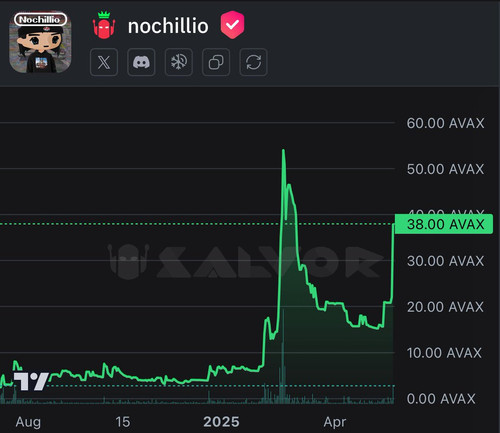The image size is (500, 433).
Task: Click the 10.00 AVAX axis label
Action: click(x=444, y=353)
